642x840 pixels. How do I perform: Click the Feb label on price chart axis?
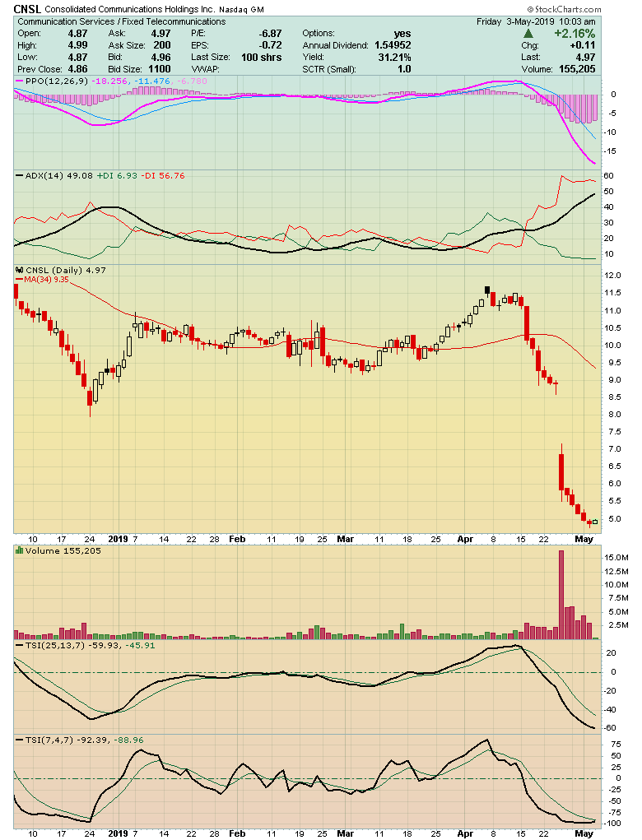click(x=237, y=539)
